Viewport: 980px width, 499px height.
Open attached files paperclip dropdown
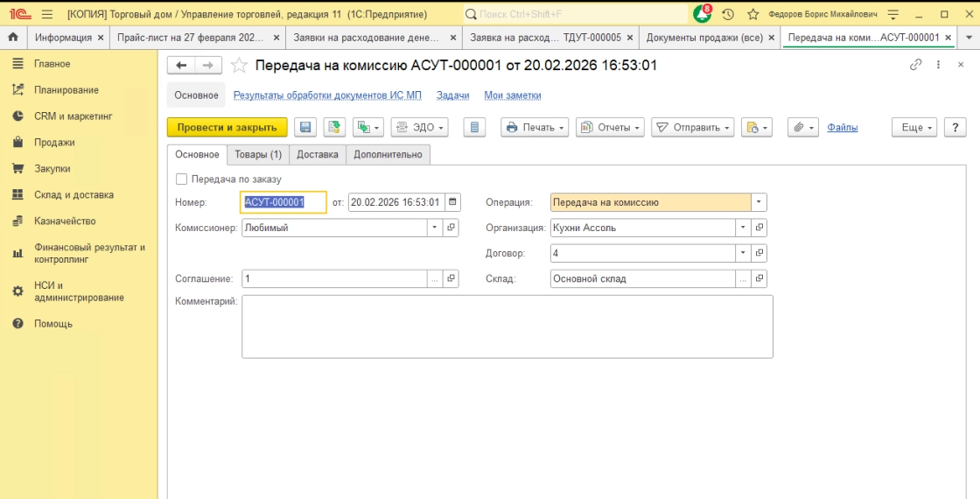(803, 128)
